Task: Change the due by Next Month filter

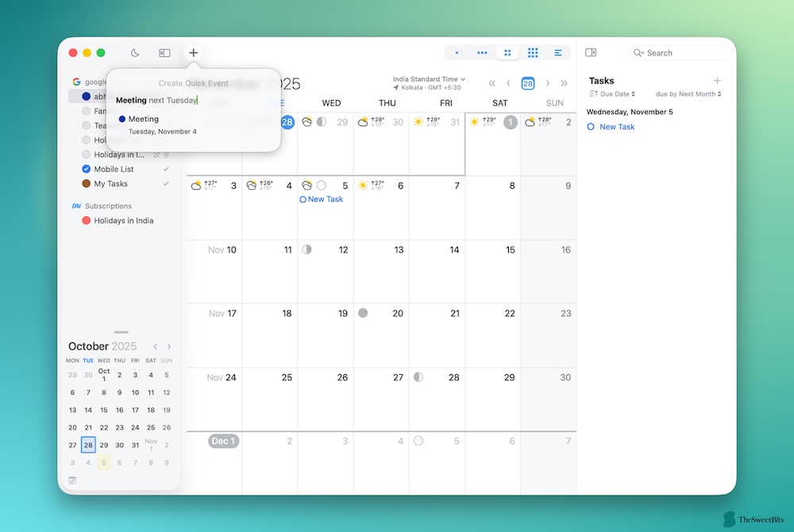Action: click(x=688, y=93)
